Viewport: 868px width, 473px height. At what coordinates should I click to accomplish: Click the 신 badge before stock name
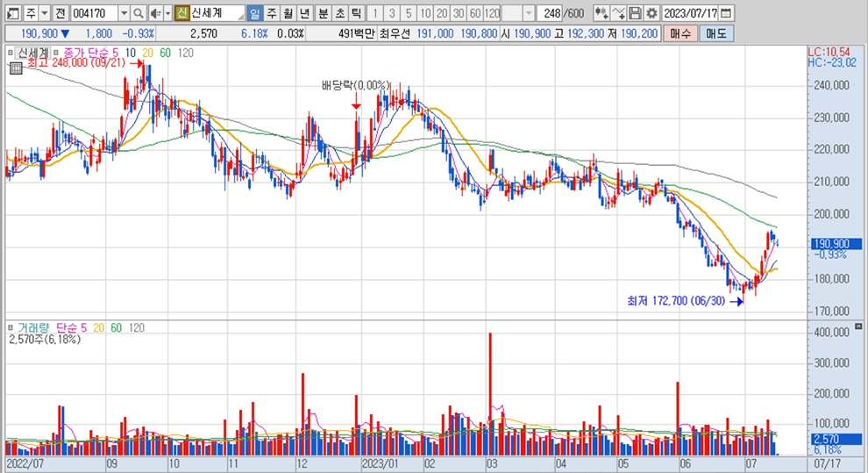182,13
